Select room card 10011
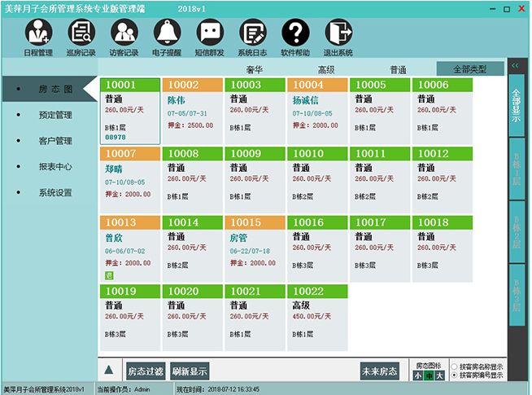532x395 pixels. pos(380,180)
